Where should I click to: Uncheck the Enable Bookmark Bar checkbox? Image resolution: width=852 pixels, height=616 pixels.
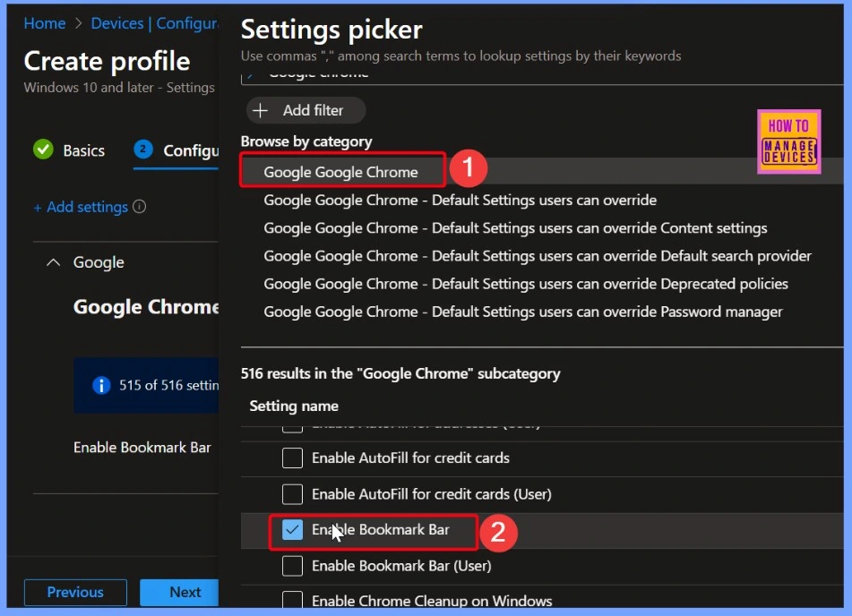(292, 530)
